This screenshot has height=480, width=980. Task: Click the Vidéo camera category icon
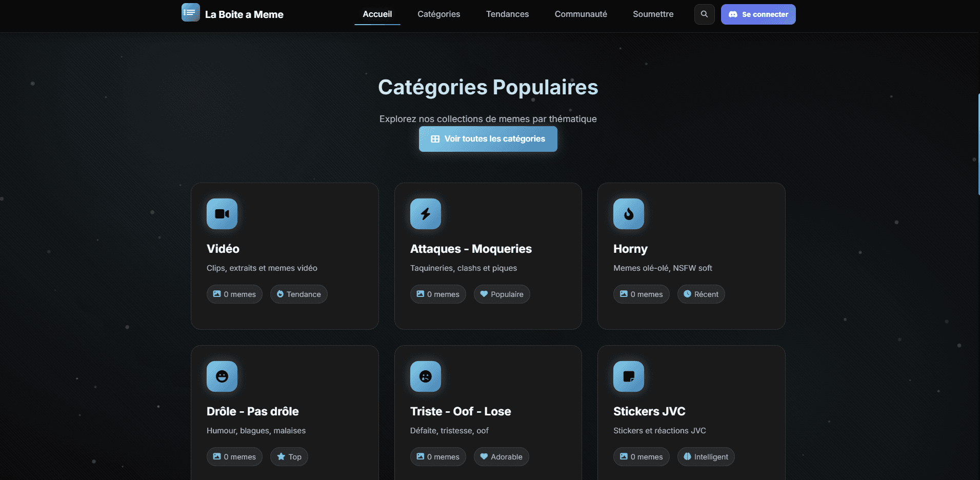222,214
